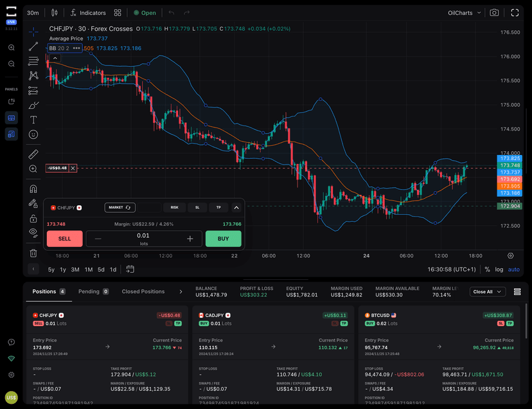Hide all drawings with eye icon
The height and width of the screenshot is (409, 532).
pyautogui.click(x=33, y=233)
